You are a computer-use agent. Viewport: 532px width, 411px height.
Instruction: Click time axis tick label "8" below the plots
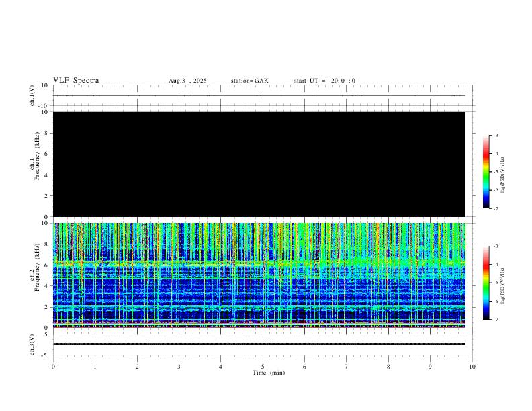tap(388, 367)
